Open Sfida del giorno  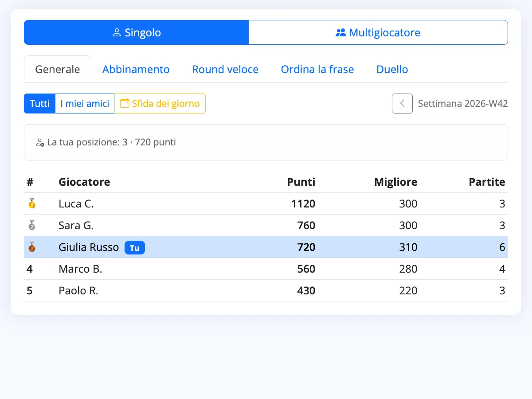pyautogui.click(x=160, y=103)
